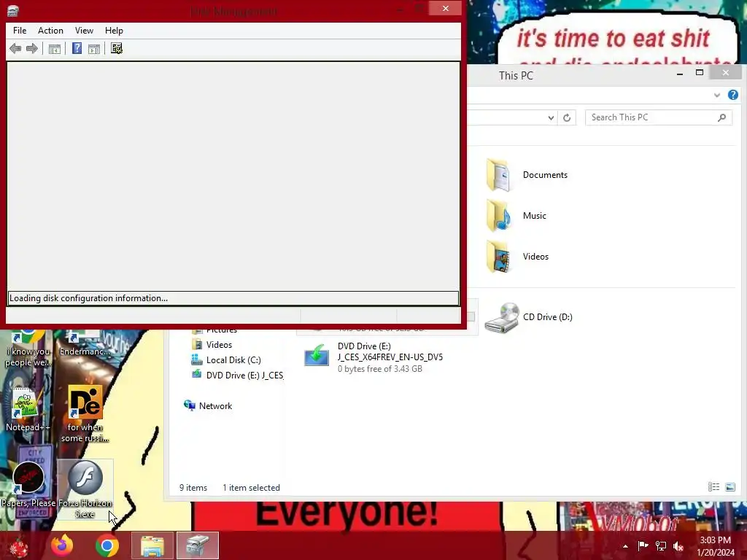
Task: Toggle the show/hide console tree toolbar icon
Action: (x=55, y=49)
